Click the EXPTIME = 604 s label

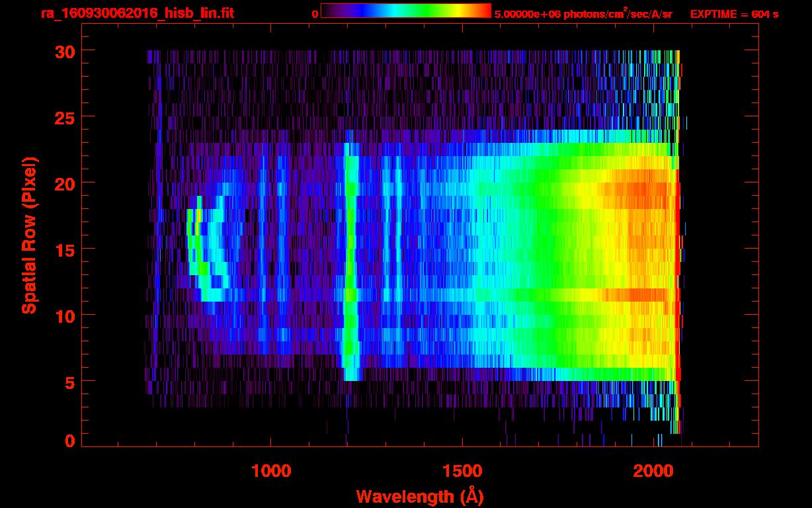(734, 14)
